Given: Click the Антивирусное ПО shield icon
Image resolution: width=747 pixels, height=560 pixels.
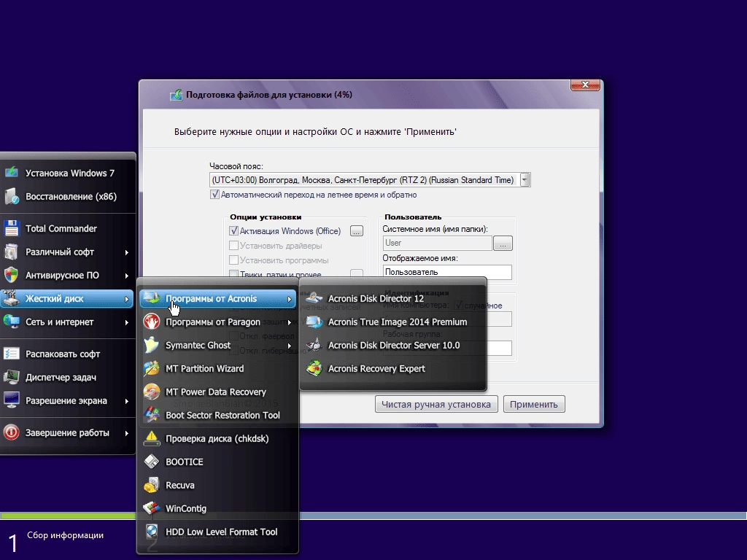Looking at the screenshot, I should pyautogui.click(x=12, y=275).
